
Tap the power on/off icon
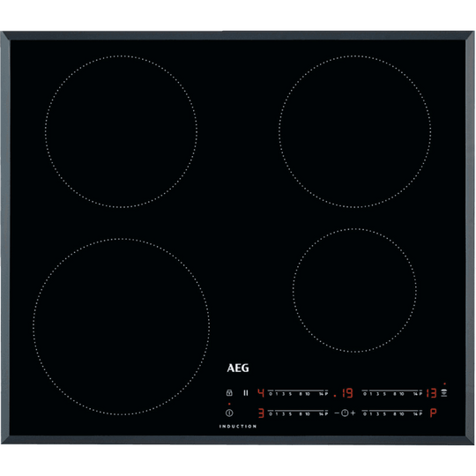[229, 413]
